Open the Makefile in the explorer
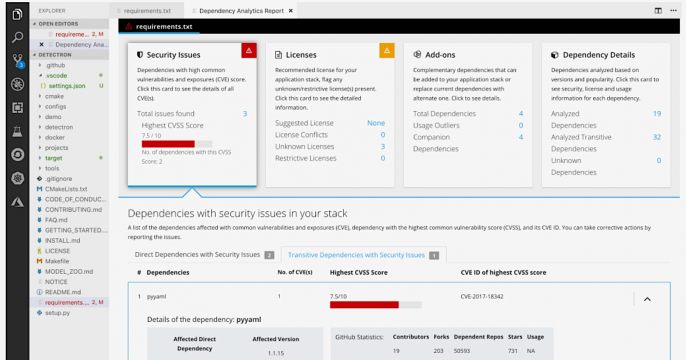Screen dimensions: 686x360 pyautogui.click(x=57, y=261)
